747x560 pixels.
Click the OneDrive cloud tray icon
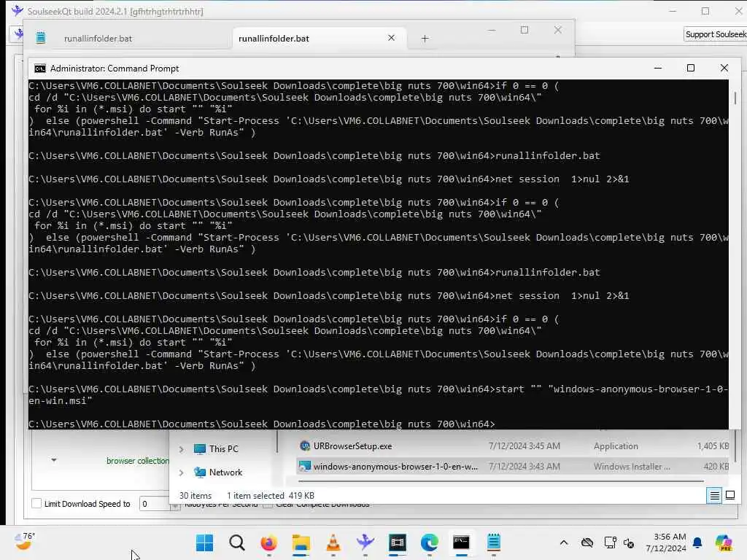point(587,542)
